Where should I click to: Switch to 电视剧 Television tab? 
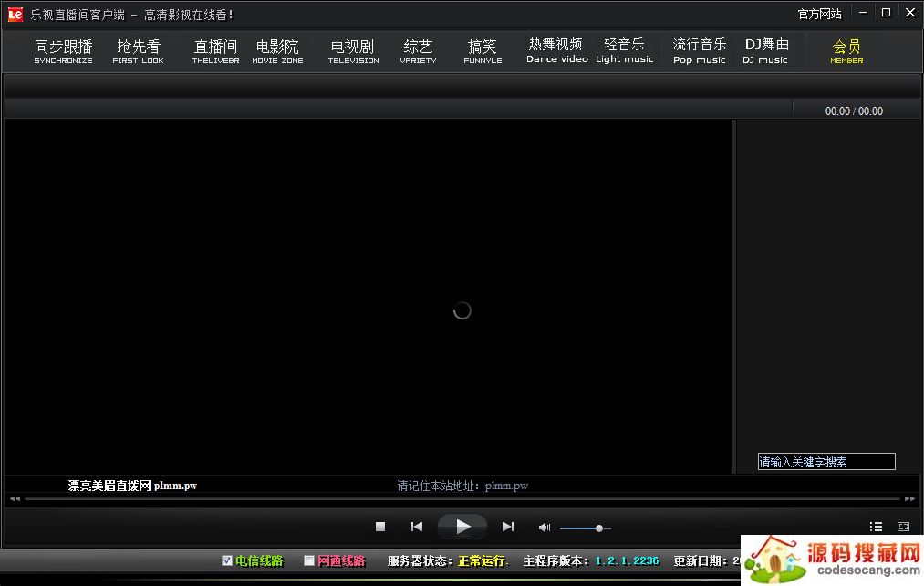[x=353, y=51]
